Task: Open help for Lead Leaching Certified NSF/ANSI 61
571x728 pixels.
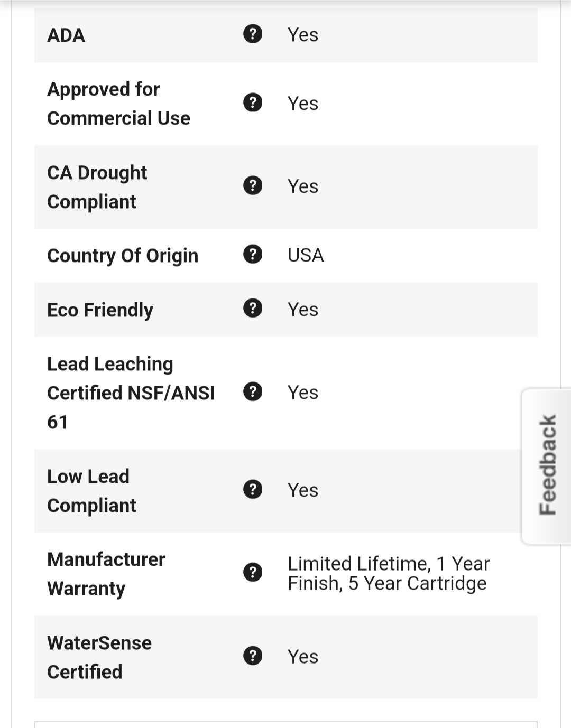Action: click(253, 391)
